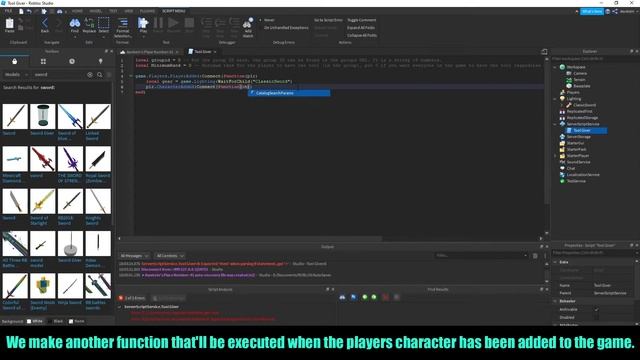Screen dimensions: 640x360
Task: Switch to the PLUGINS ribbon tab
Action: (147, 11)
